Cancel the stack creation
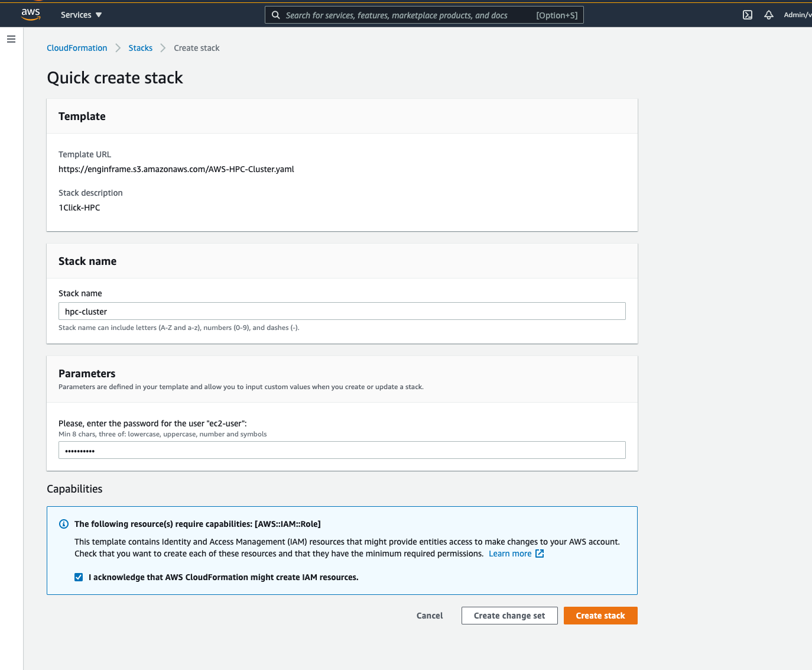Screen dimensions: 812x670 (430, 616)
